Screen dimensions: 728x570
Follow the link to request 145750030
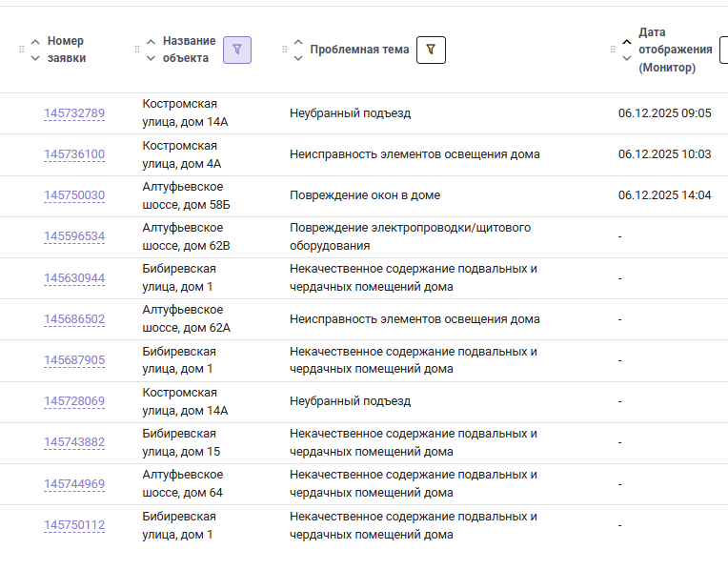click(x=74, y=195)
